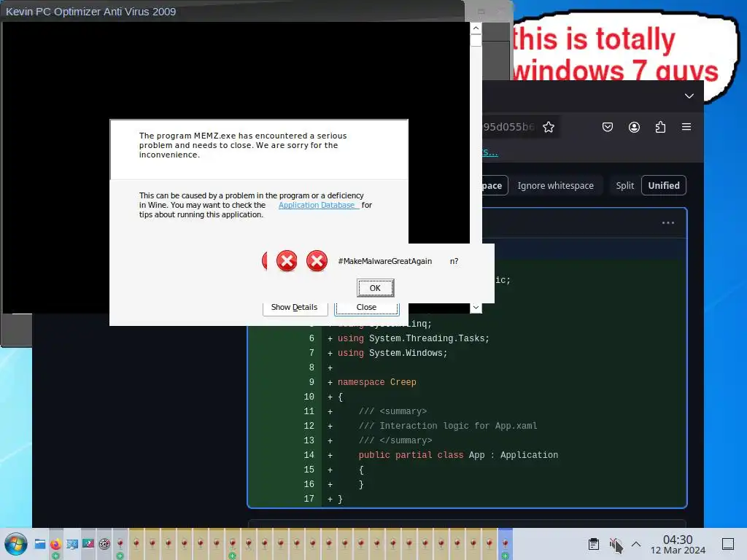
Task: Open the clock showing 04:30 12 Mar 2024
Action: pyautogui.click(x=678, y=544)
